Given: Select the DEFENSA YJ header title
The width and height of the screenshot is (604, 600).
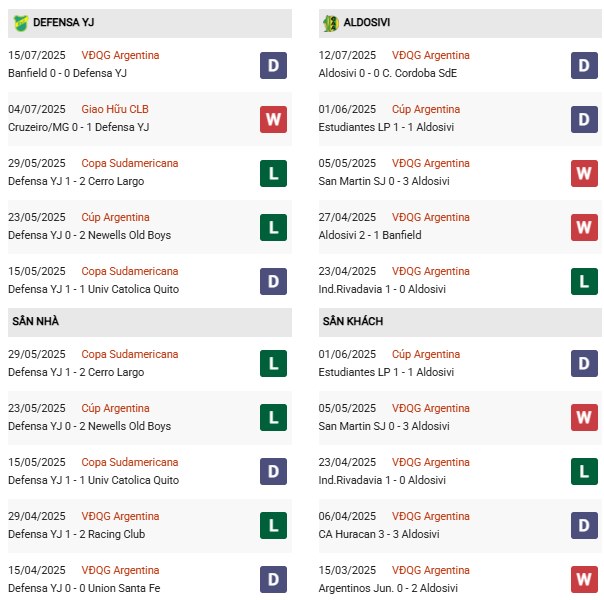Looking at the screenshot, I should pos(64,22).
